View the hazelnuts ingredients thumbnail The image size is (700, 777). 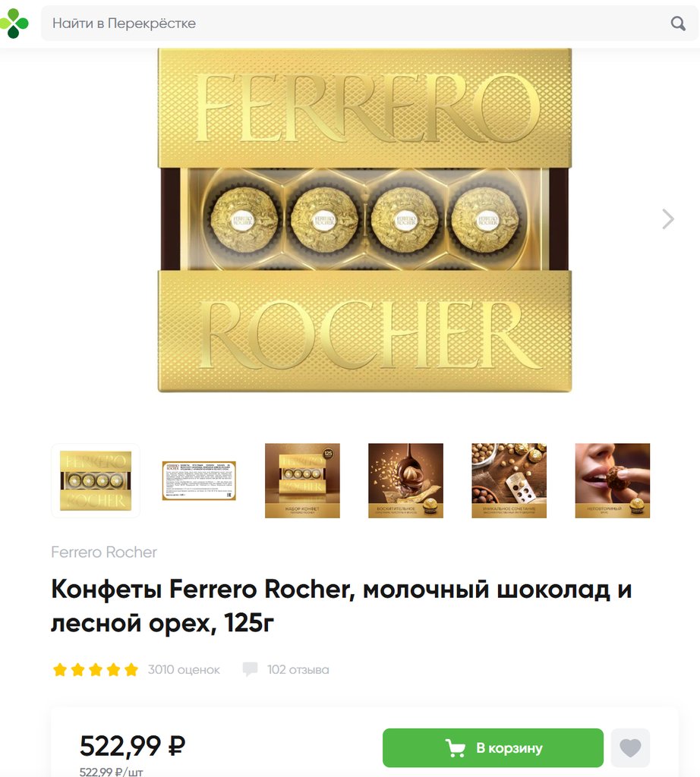[x=509, y=480]
